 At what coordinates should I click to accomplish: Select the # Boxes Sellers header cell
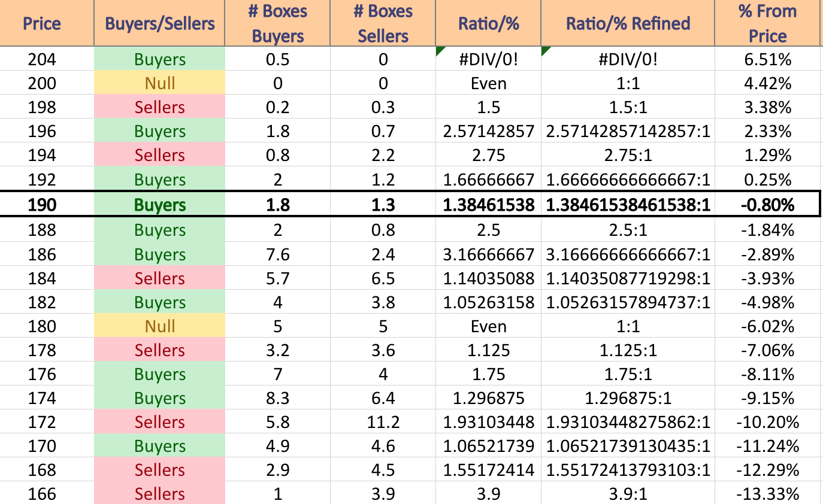tap(383, 23)
